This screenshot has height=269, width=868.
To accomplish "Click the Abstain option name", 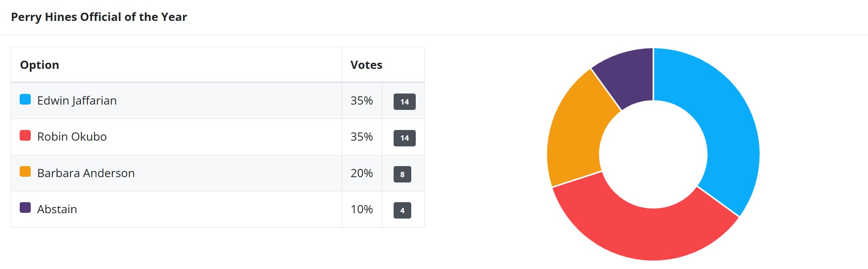I will click(x=57, y=209).
